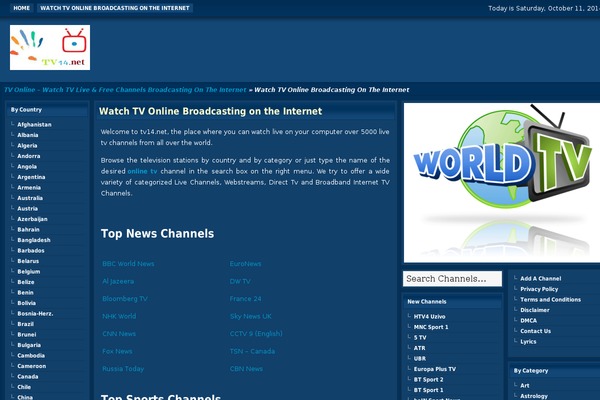Open the Al Jazeera channel link
Image resolution: width=600 pixels, height=400 pixels.
(x=118, y=281)
